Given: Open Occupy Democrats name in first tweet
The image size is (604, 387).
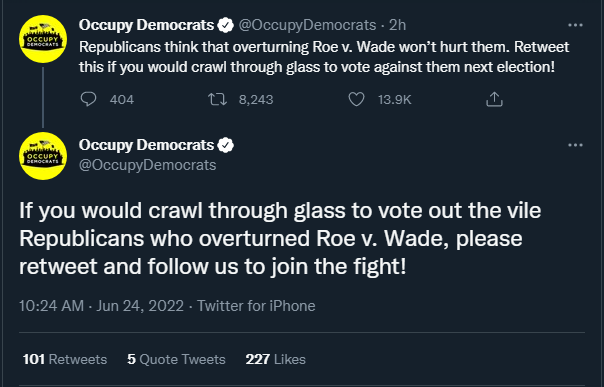Looking at the screenshot, I should point(146,25).
